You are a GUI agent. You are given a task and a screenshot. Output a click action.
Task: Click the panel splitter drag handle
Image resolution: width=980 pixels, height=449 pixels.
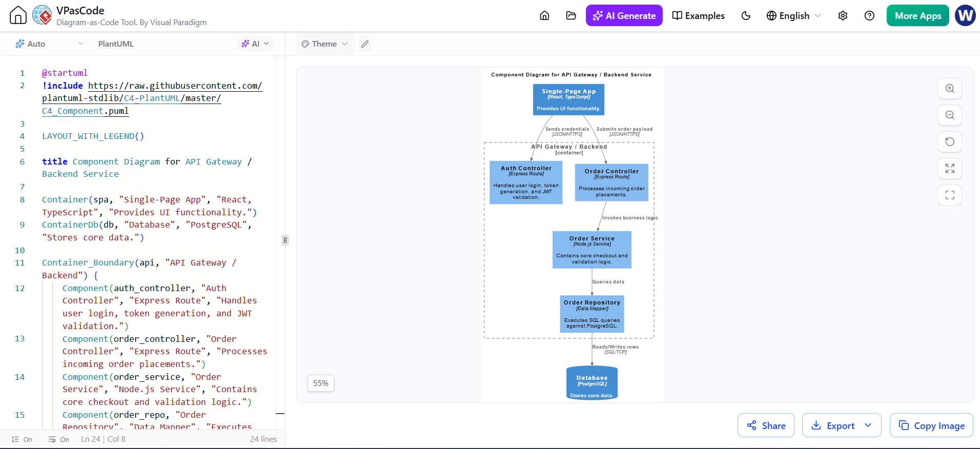coord(285,240)
